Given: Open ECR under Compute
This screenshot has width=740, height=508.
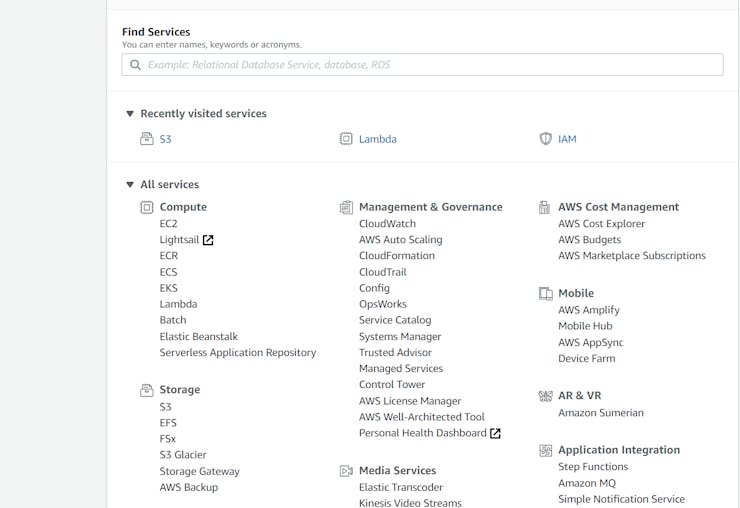Looking at the screenshot, I should (168, 256).
